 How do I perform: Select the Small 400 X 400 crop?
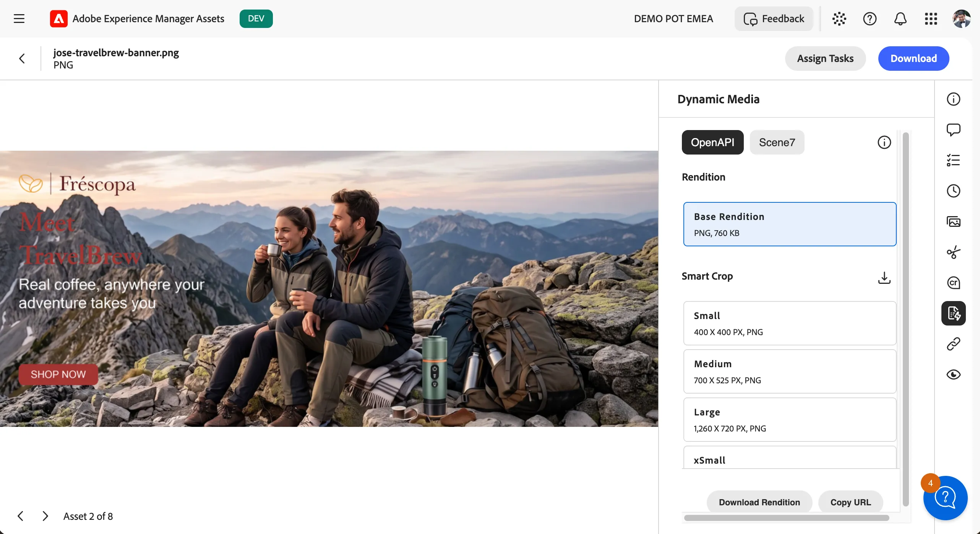click(x=790, y=323)
